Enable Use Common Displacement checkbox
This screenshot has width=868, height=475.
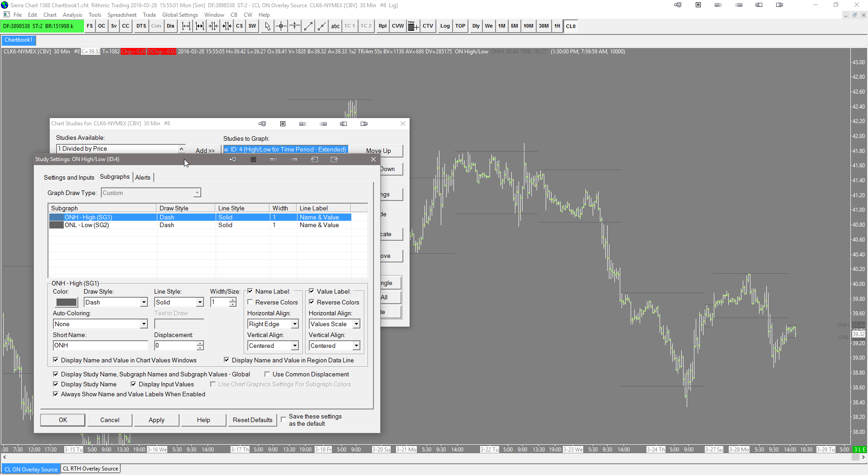[x=268, y=374]
